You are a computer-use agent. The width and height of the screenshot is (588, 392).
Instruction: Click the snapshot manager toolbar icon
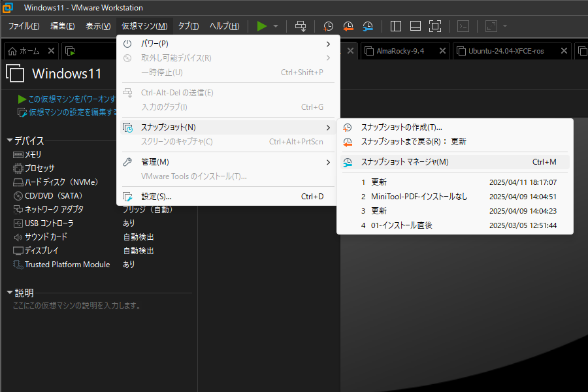tap(368, 26)
